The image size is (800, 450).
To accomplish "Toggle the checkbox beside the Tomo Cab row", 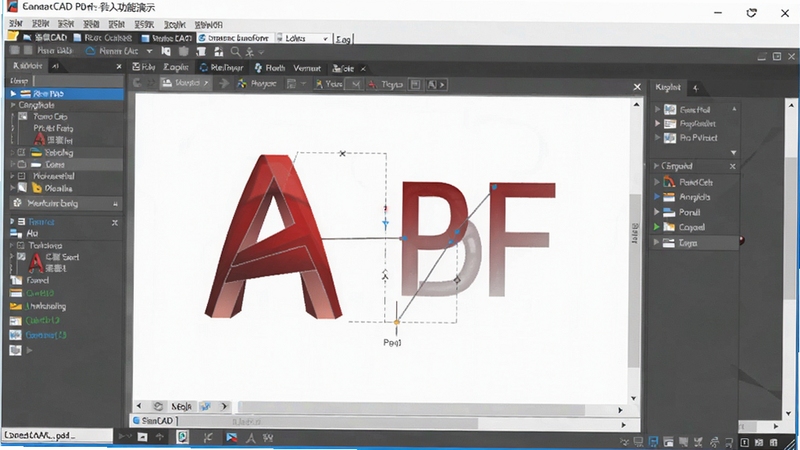I will [22, 116].
